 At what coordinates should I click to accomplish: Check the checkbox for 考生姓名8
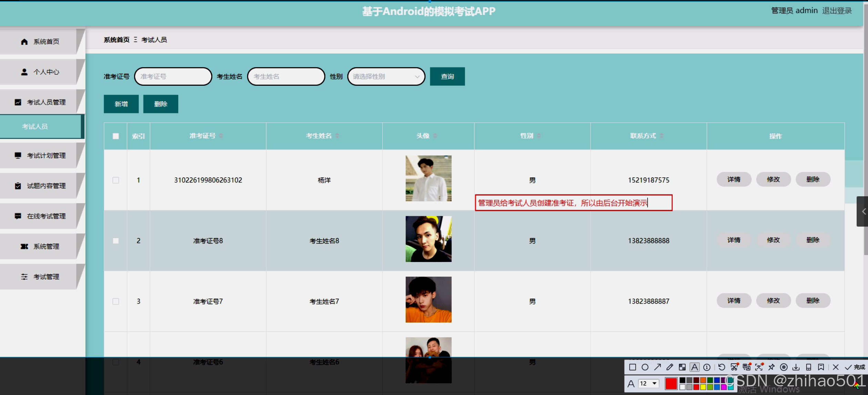(115, 240)
